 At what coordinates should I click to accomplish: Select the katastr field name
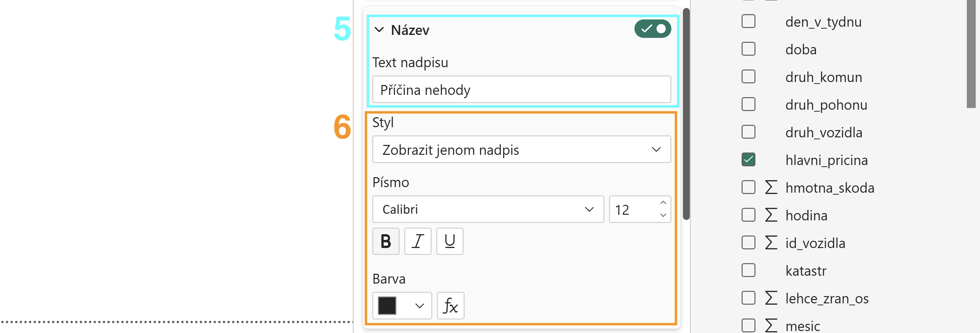pos(806,271)
